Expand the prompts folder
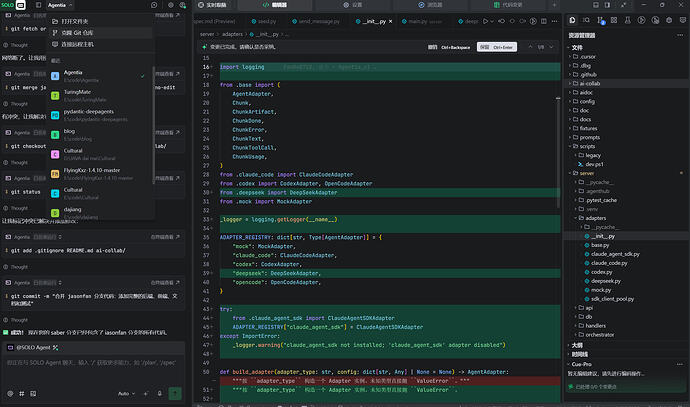This screenshot has height=407, width=690. (x=627, y=137)
